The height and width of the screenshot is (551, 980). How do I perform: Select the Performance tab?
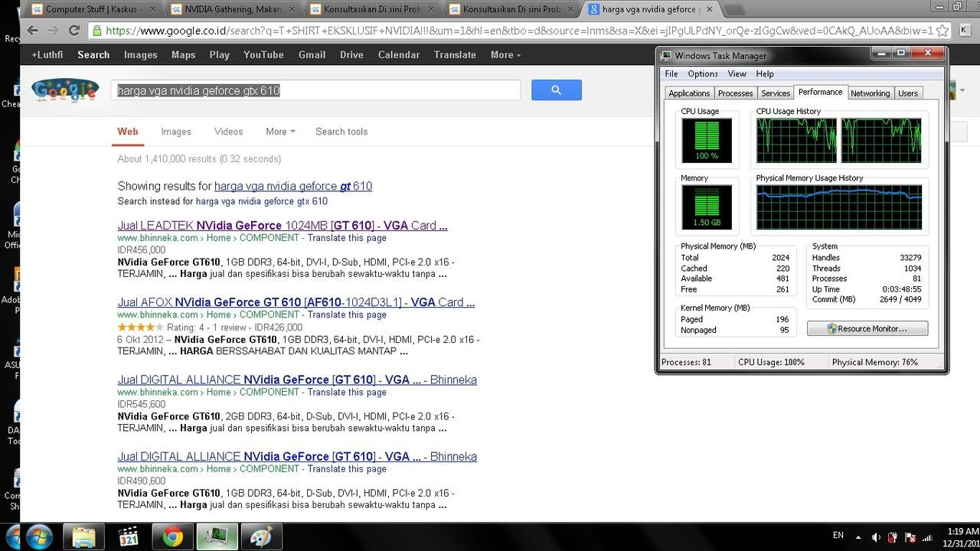click(821, 92)
